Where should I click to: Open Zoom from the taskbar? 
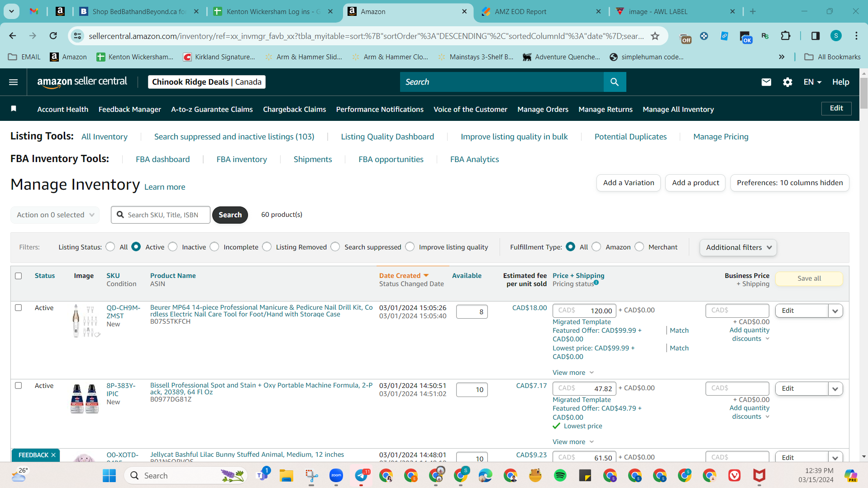[x=336, y=476]
